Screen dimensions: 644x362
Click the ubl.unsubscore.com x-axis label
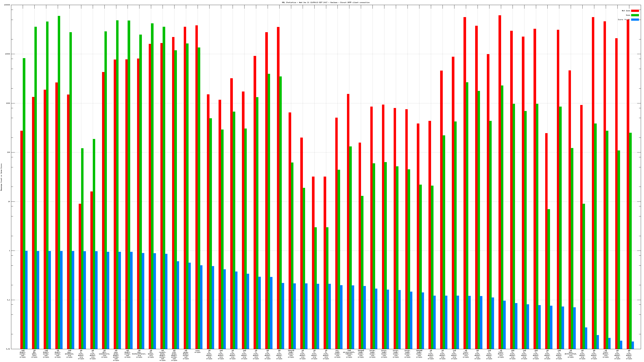[x=104, y=354]
